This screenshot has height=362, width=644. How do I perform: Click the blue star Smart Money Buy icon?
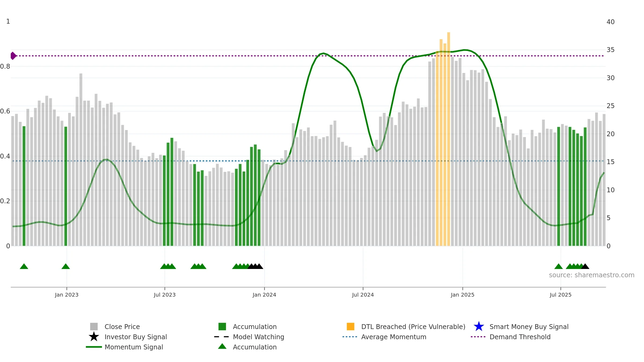[479, 327]
